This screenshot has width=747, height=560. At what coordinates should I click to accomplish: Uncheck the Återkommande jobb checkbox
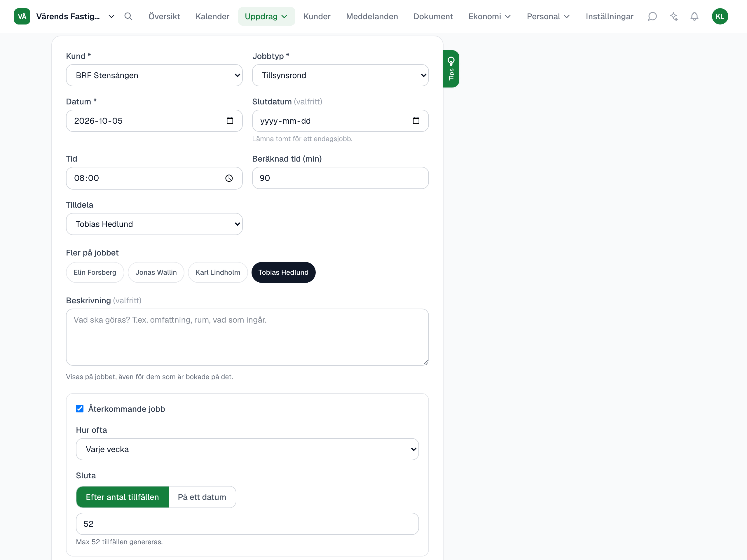[80, 409]
